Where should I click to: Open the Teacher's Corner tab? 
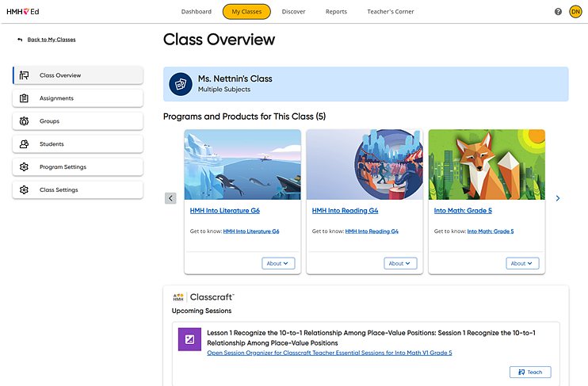coord(391,12)
